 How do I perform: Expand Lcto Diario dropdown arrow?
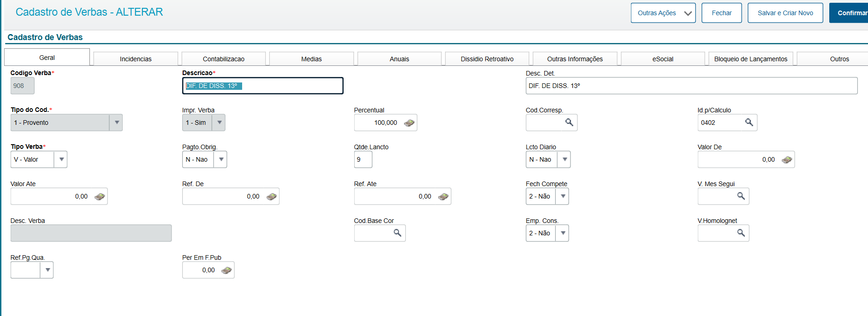pos(565,159)
